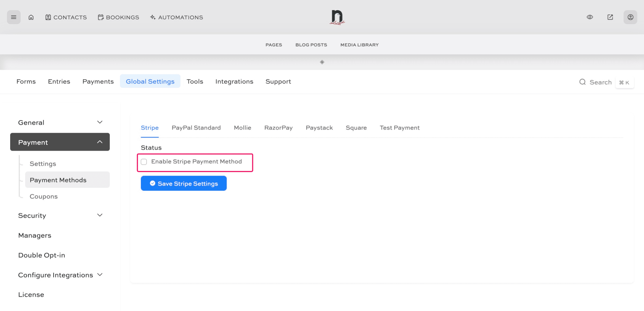
Task: Expand Configure Integrations
Action: pos(55,275)
